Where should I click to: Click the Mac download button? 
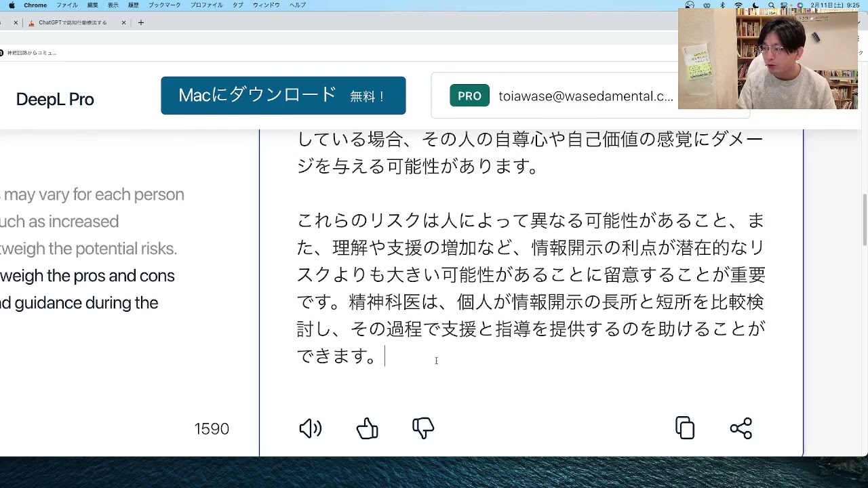283,96
